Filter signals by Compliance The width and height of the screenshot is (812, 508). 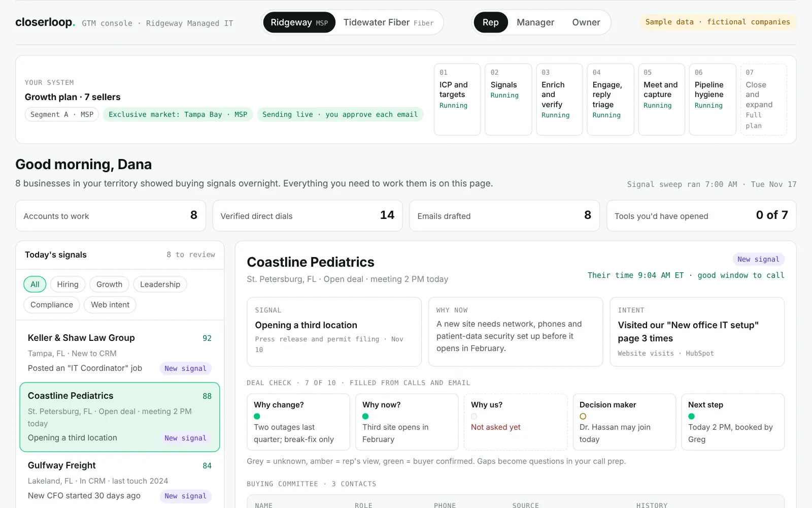point(52,304)
